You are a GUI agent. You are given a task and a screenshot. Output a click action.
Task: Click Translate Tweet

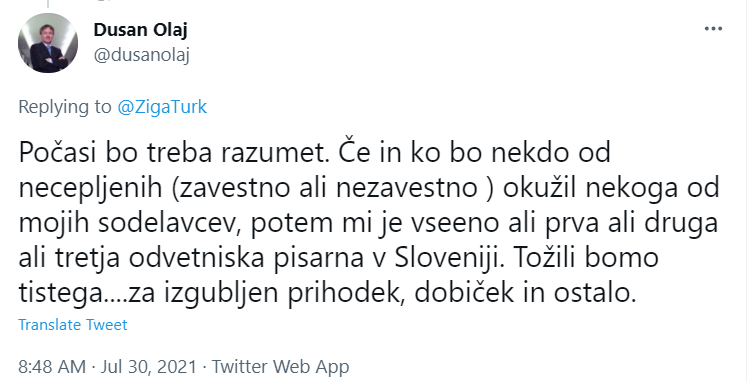[73, 325]
